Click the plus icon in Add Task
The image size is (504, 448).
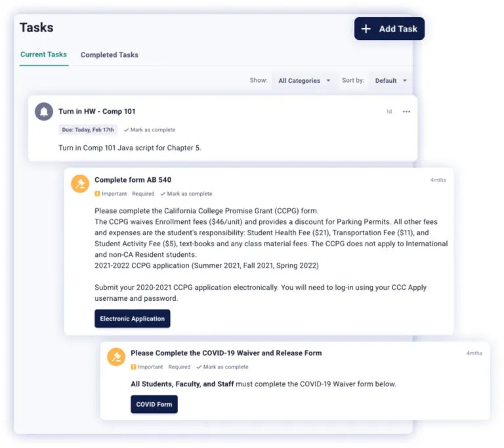pos(367,29)
